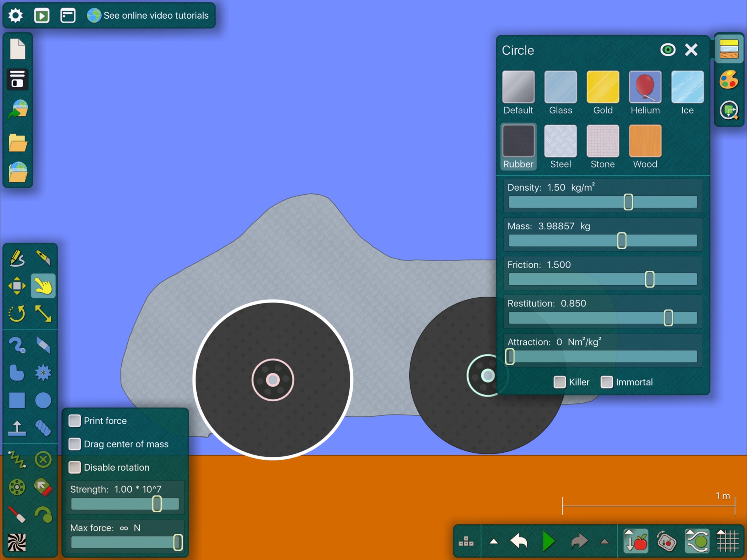Select the Polygon tool

(17, 373)
